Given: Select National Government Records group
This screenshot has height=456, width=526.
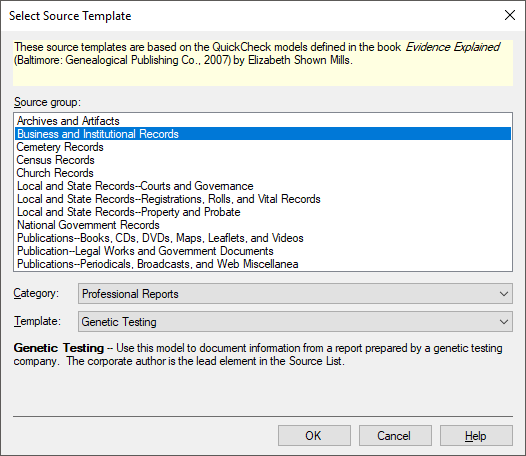Looking at the screenshot, I should (263, 225).
